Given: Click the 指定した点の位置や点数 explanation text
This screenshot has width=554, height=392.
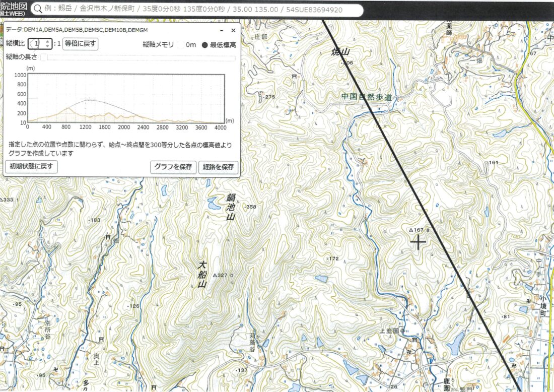Looking at the screenshot, I should coord(120,149).
